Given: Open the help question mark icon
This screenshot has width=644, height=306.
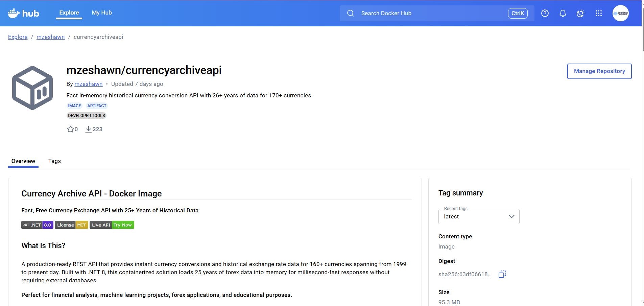Looking at the screenshot, I should coord(545,13).
